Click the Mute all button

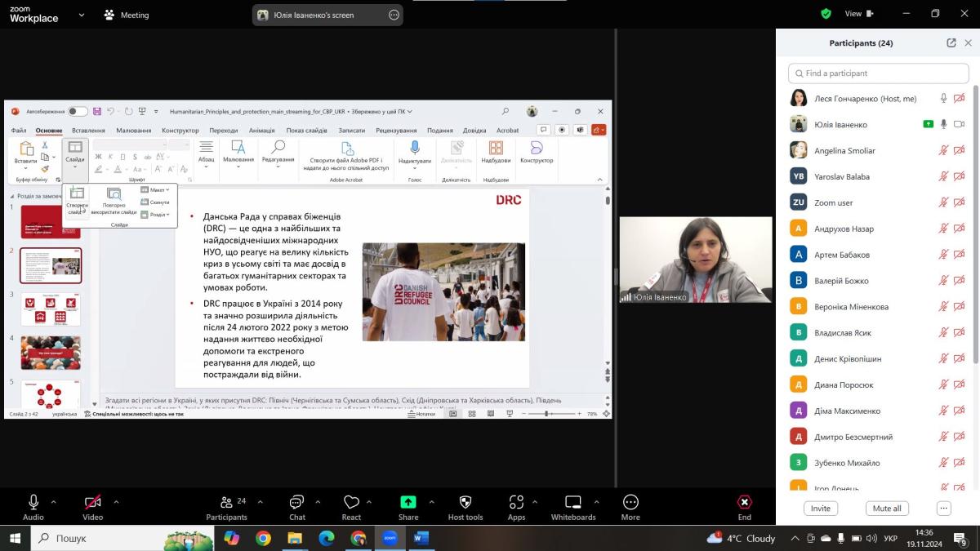coord(887,509)
